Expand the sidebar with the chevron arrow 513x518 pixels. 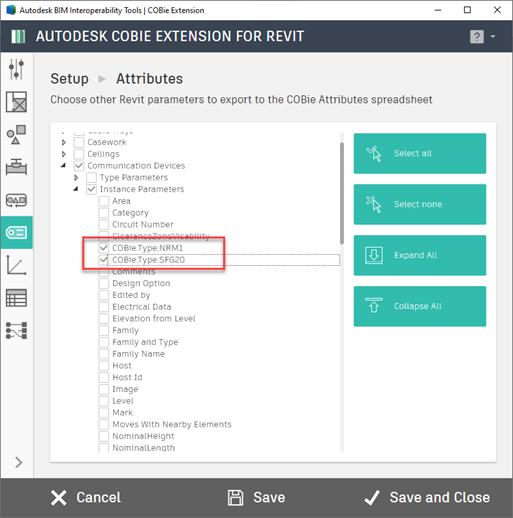tap(19, 462)
